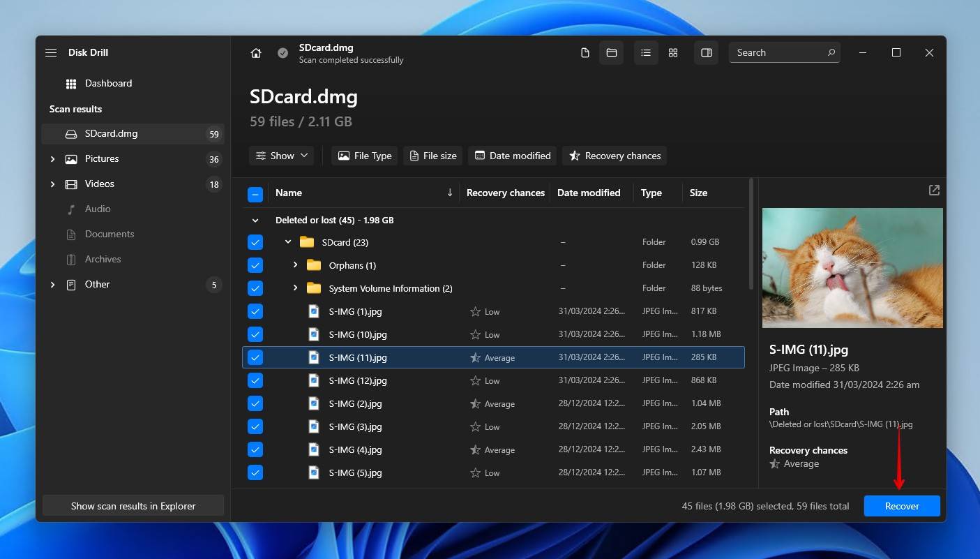Click the Search input field
Screen dimensions: 980x559
[778, 53]
